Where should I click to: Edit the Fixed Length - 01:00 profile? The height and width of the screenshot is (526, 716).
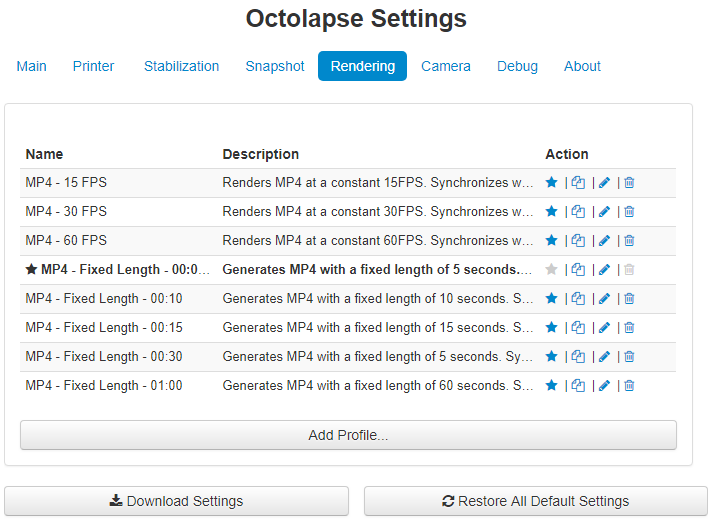[x=604, y=385]
